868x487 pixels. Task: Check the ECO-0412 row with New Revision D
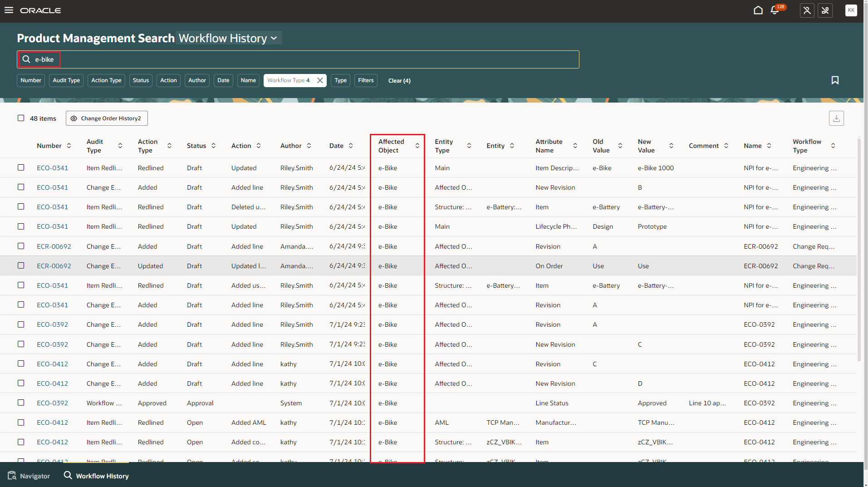(x=21, y=383)
